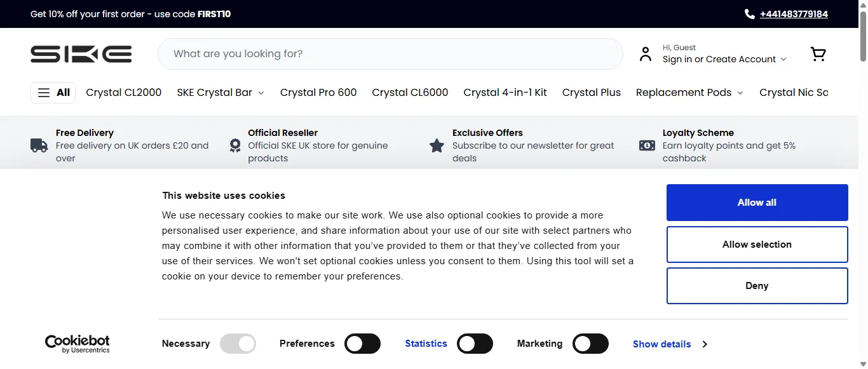Select the Crystal Pro 600 menu item

[318, 92]
